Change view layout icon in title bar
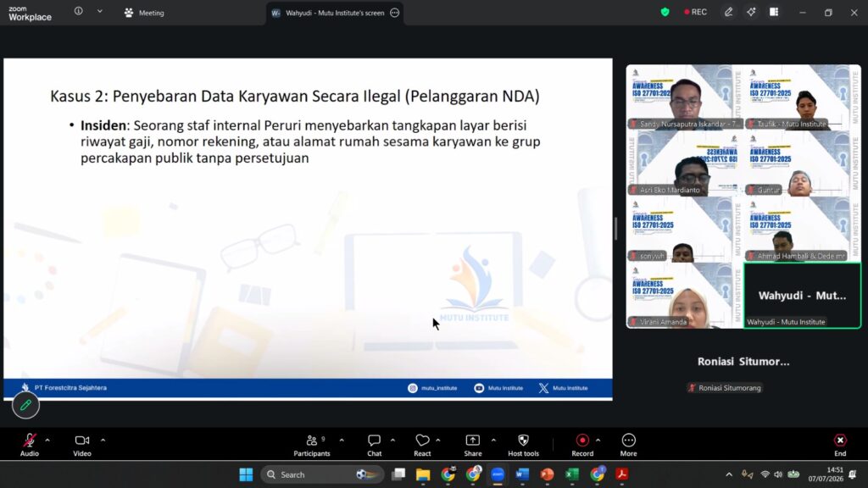The width and height of the screenshot is (868, 488). tap(774, 12)
